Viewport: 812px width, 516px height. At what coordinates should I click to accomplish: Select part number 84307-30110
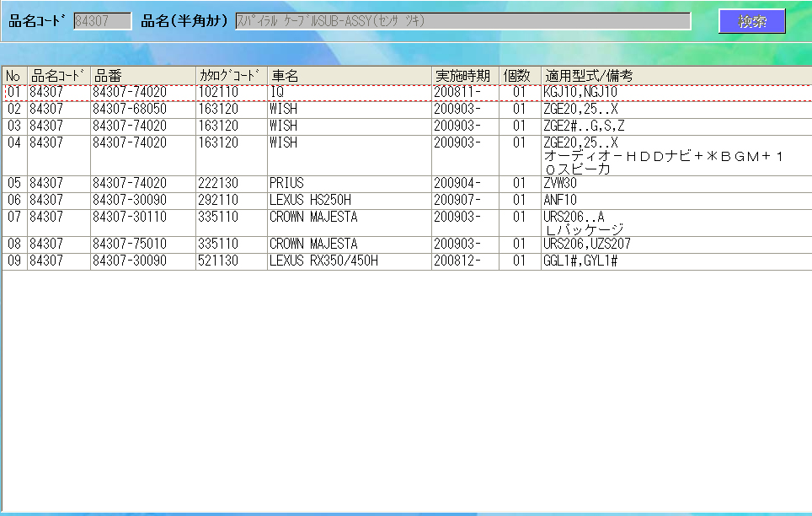pos(143,223)
